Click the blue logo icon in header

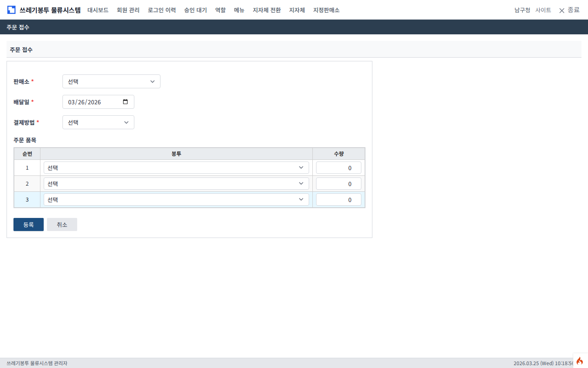(11, 10)
